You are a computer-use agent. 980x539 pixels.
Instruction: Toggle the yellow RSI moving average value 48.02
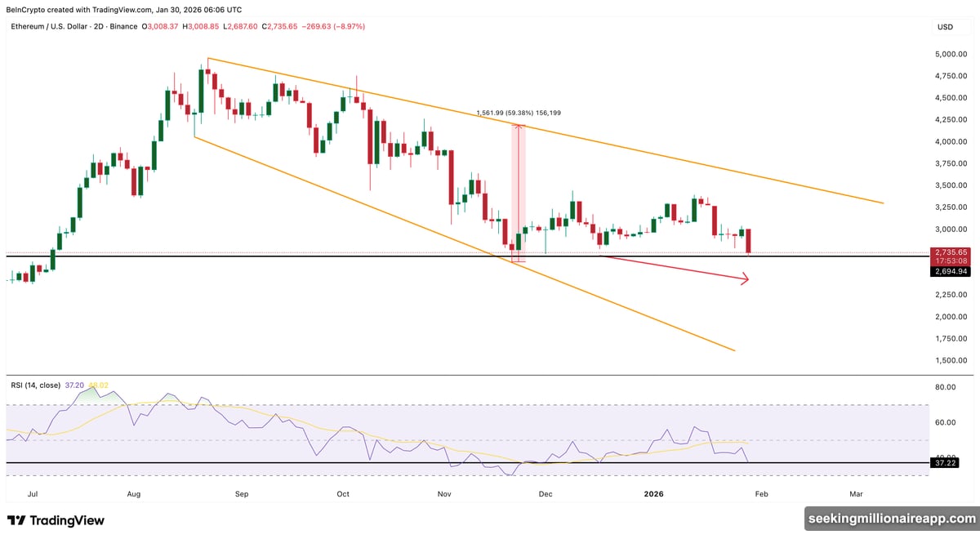tap(96, 385)
